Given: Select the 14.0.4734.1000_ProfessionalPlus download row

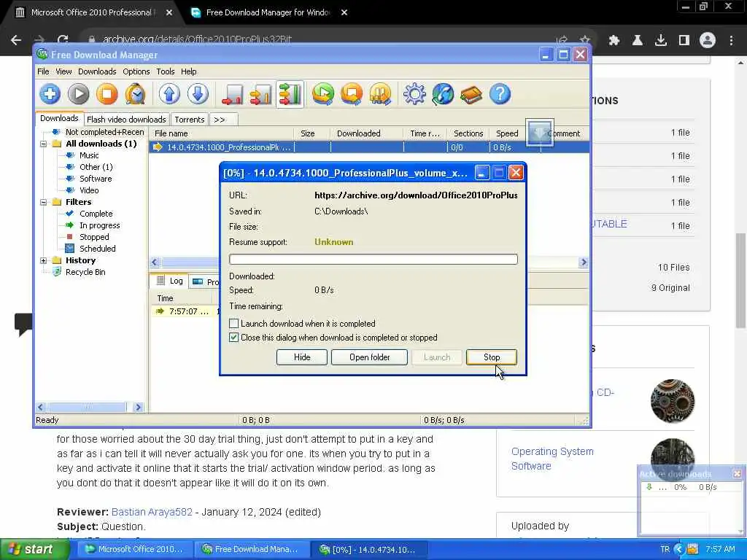Looking at the screenshot, I should pos(369,147).
